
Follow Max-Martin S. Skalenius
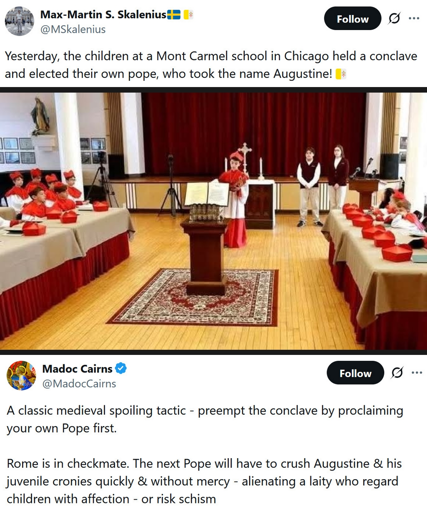tap(352, 19)
